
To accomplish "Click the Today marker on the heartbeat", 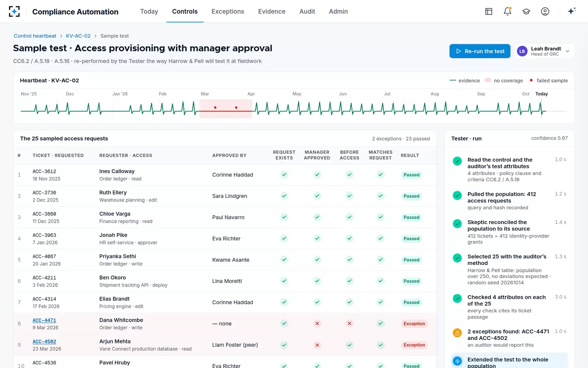I will point(541,94).
